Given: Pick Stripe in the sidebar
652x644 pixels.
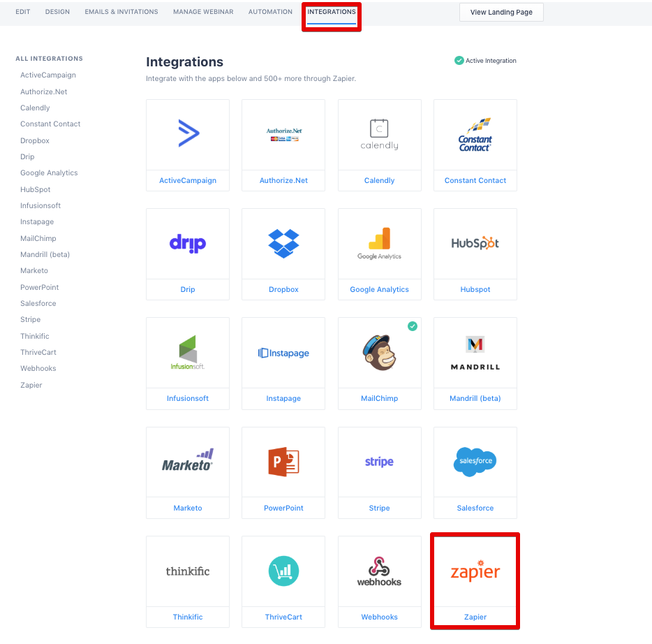Looking at the screenshot, I should click(x=30, y=319).
